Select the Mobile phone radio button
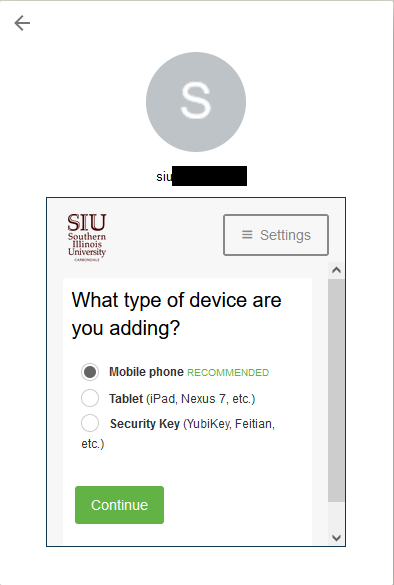Screen dimensions: 394x585 coord(90,372)
